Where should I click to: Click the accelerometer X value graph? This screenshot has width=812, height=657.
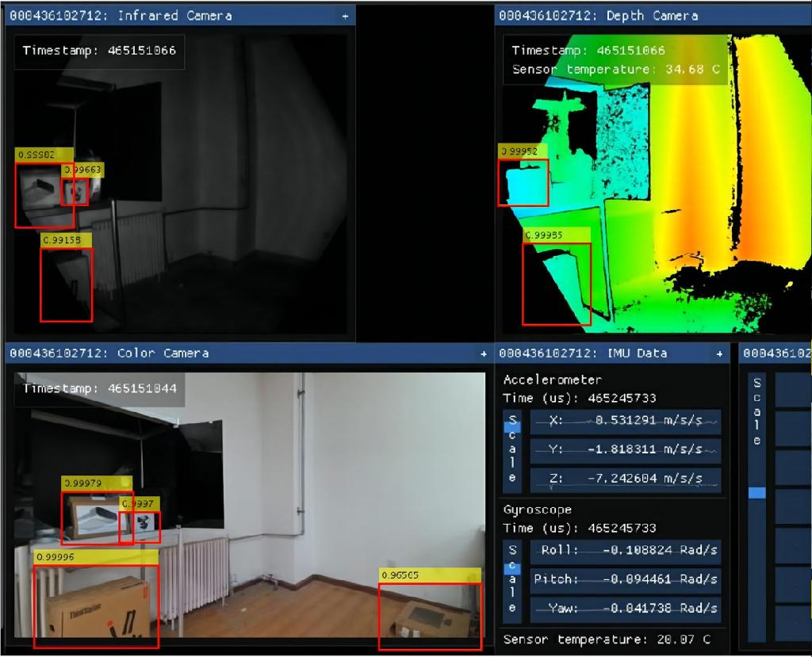point(625,422)
